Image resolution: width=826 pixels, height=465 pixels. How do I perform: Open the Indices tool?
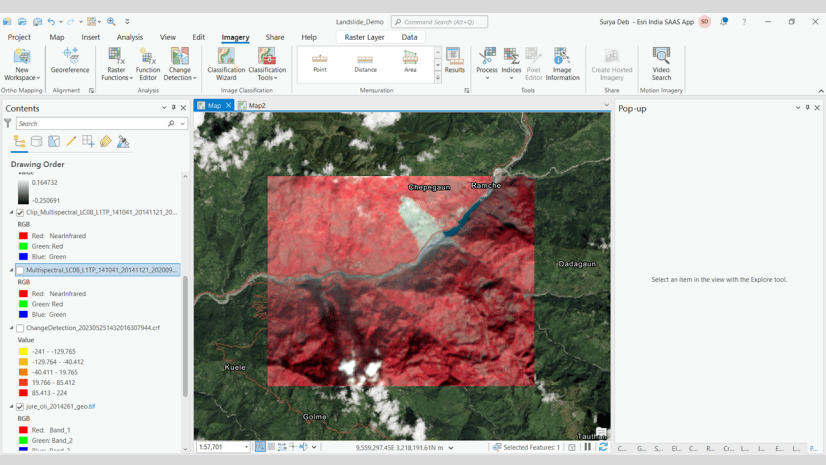click(x=511, y=63)
